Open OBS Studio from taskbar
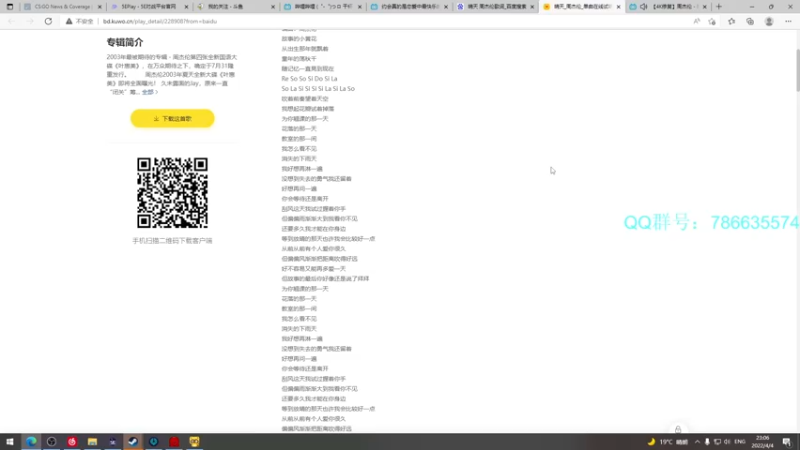Image resolution: width=800 pixels, height=450 pixels. 52,442
